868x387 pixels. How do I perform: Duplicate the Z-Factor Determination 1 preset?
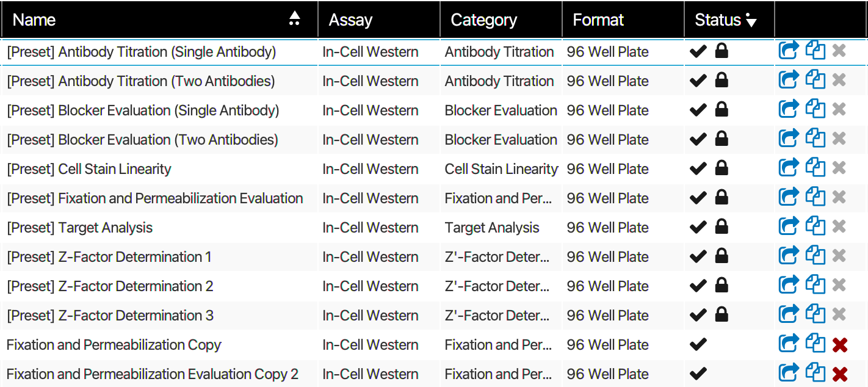coord(816,255)
